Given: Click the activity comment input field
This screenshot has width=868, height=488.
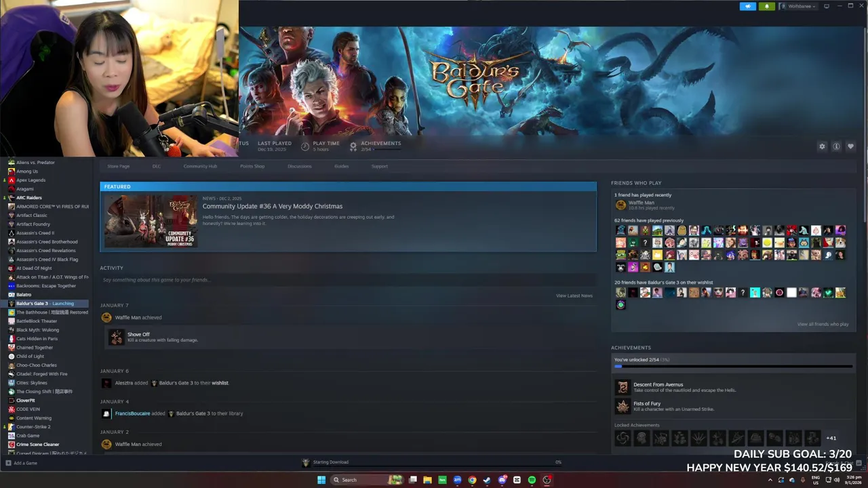Looking at the screenshot, I should pos(348,280).
